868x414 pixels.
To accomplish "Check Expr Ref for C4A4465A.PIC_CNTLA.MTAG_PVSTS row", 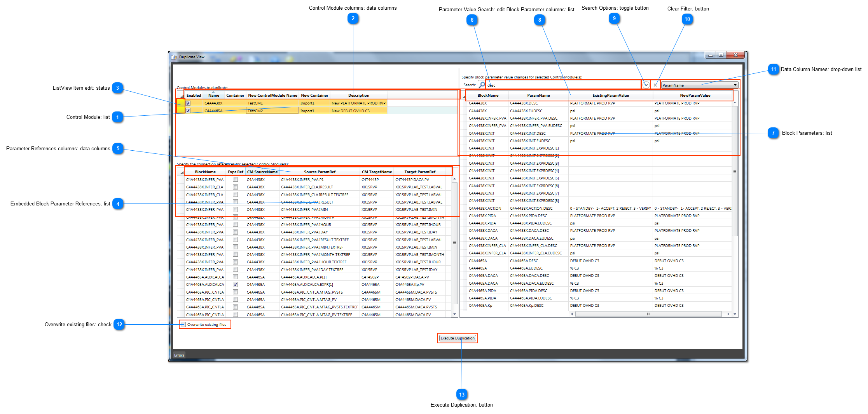I will coord(235,292).
